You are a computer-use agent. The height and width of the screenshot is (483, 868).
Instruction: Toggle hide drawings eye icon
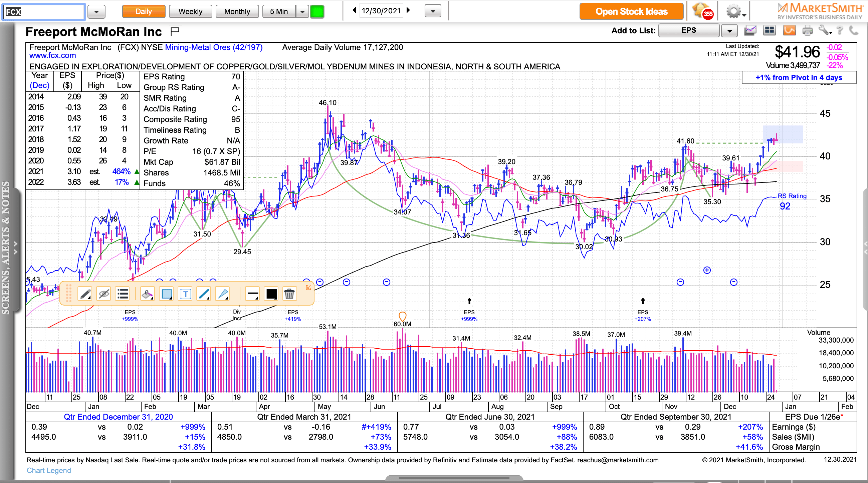click(x=104, y=294)
